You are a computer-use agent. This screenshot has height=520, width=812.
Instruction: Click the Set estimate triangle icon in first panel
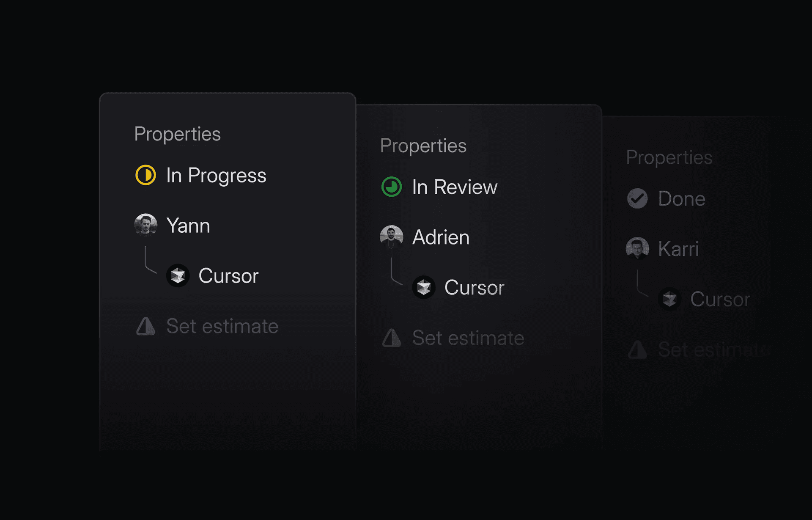(145, 326)
